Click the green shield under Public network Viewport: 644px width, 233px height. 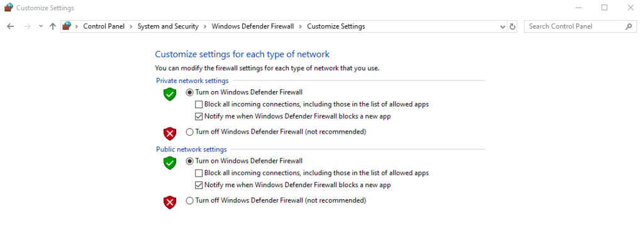(170, 163)
